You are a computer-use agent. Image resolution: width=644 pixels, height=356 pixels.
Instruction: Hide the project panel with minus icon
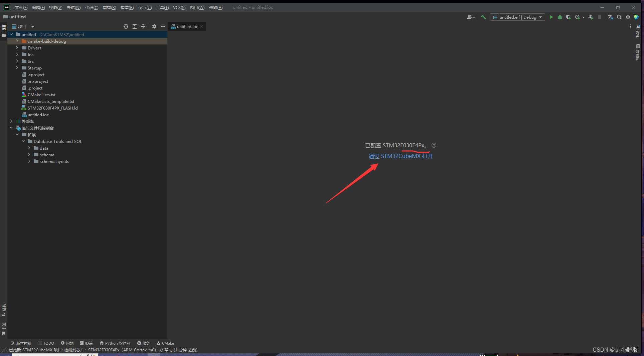click(x=163, y=26)
